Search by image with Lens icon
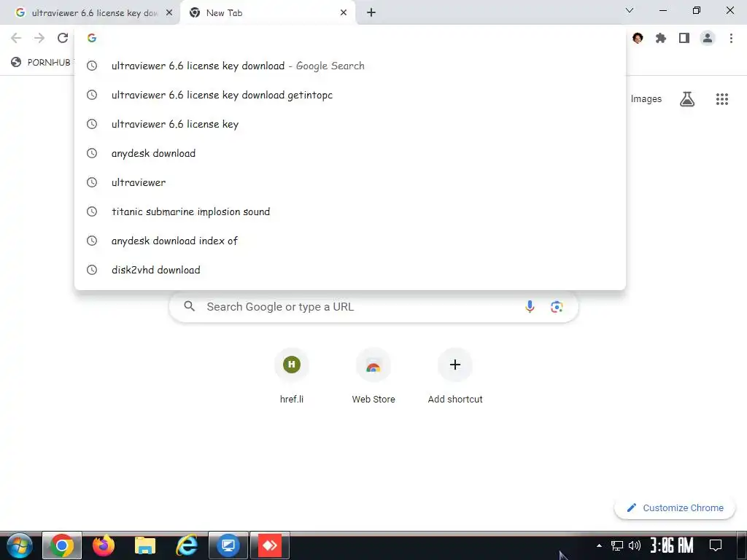 pos(557,307)
